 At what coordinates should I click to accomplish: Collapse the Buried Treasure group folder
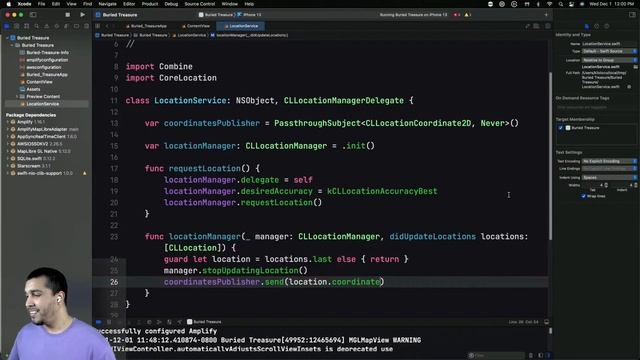tap(12, 45)
